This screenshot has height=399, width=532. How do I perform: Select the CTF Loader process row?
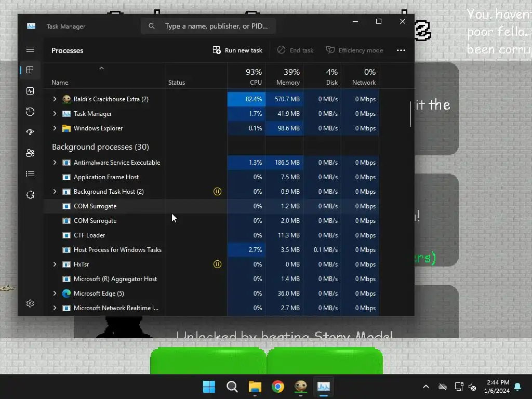tap(210, 235)
